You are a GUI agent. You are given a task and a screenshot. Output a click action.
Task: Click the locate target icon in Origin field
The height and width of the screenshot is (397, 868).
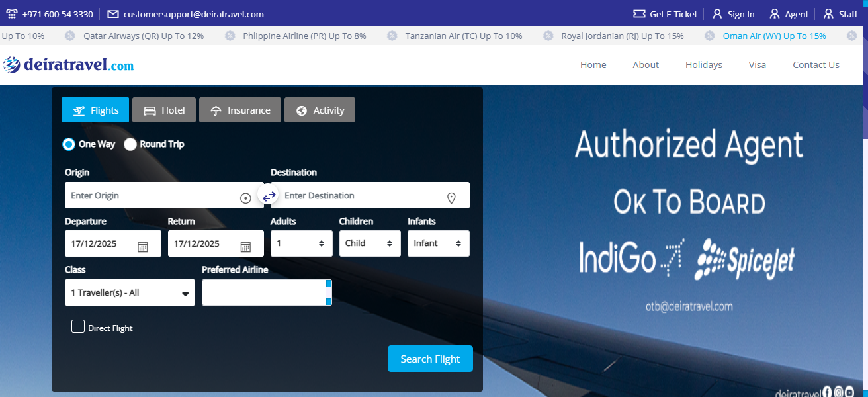click(x=245, y=198)
